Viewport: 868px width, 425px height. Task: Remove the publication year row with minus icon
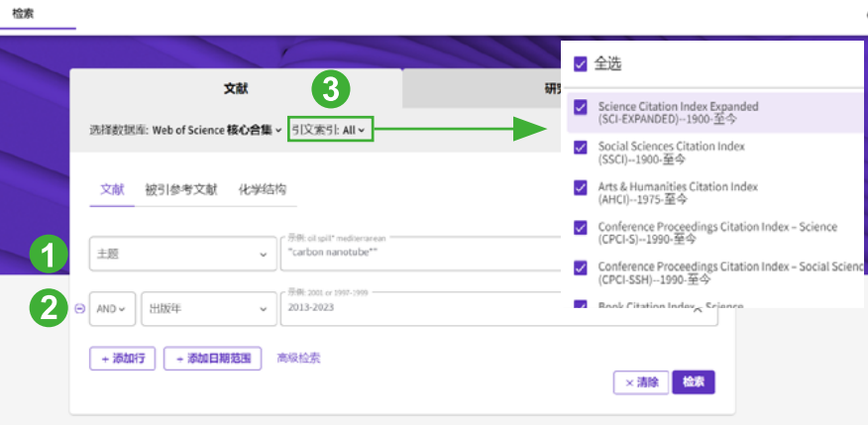[x=79, y=309]
